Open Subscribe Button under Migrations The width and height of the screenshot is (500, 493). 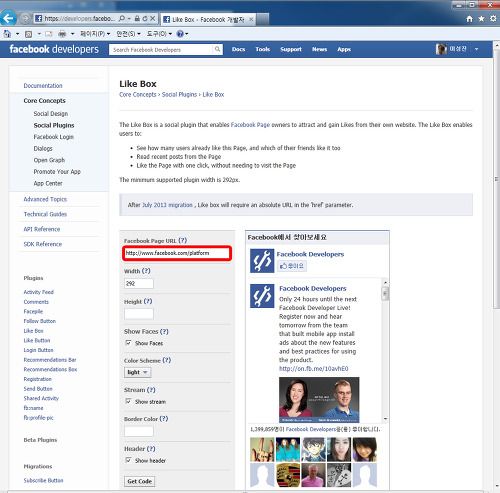tap(43, 480)
